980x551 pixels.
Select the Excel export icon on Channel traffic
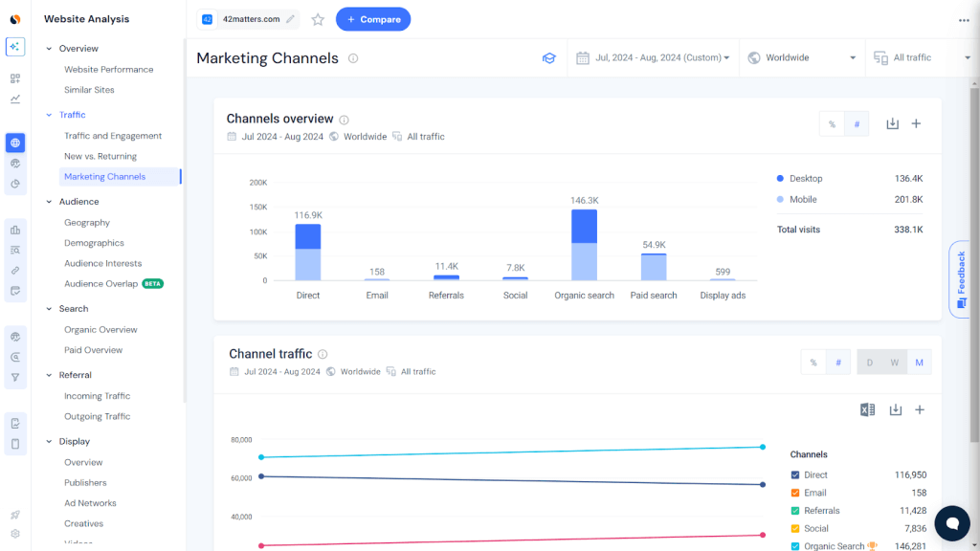(x=868, y=409)
